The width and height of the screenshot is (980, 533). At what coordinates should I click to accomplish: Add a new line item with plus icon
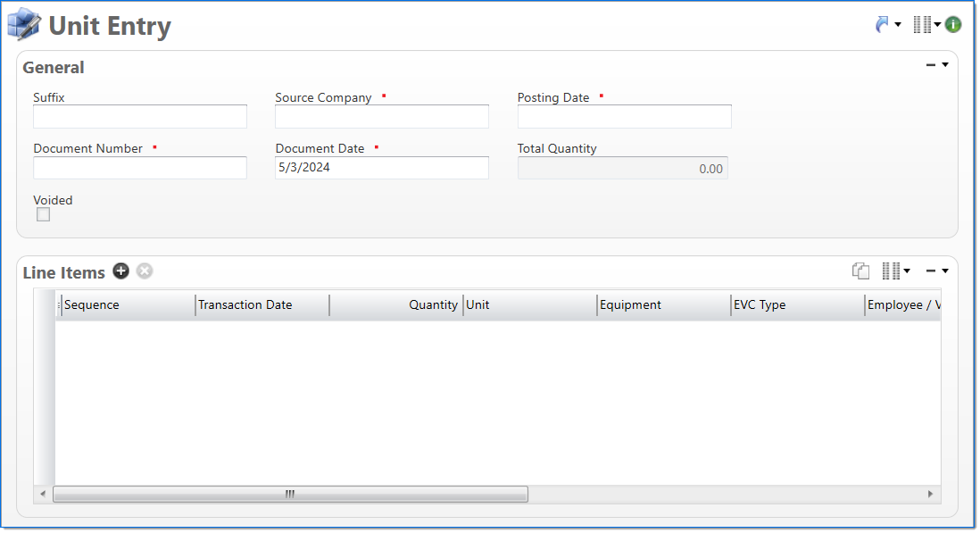tap(121, 271)
